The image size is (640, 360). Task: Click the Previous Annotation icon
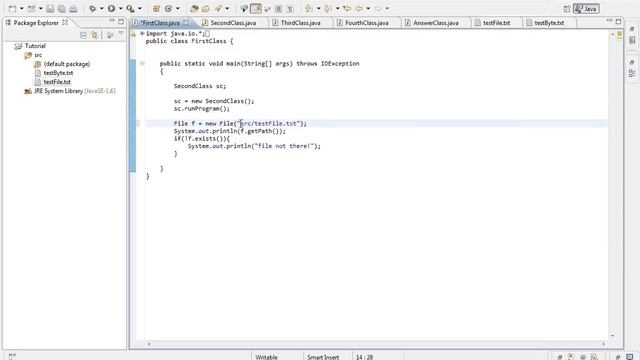[328, 9]
